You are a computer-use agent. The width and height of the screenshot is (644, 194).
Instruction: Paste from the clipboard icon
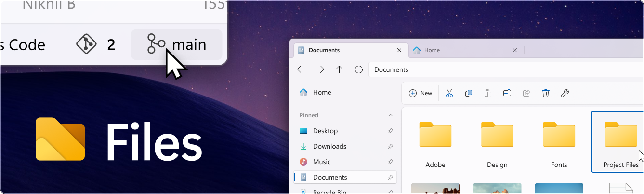[x=488, y=93]
